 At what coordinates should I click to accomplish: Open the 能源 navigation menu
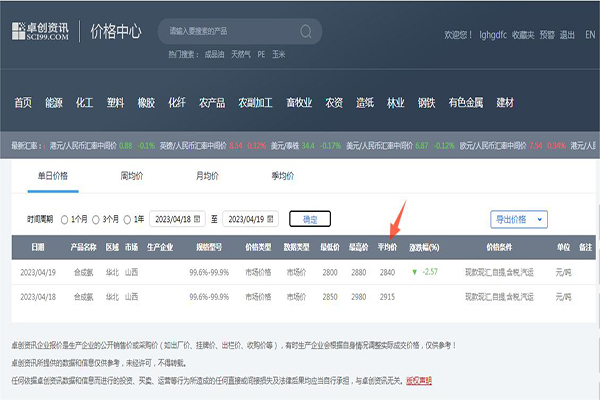[x=54, y=102]
